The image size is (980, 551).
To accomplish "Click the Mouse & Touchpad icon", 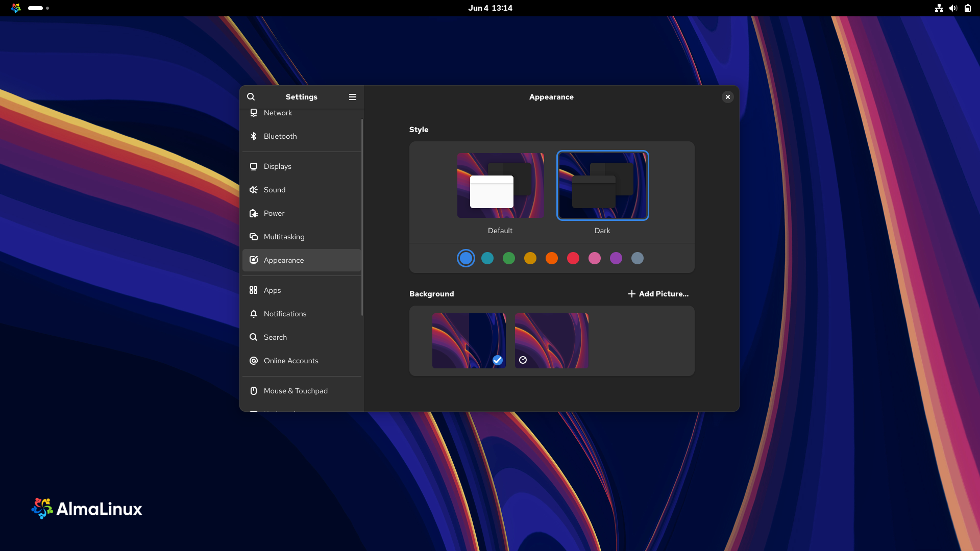I will [254, 391].
